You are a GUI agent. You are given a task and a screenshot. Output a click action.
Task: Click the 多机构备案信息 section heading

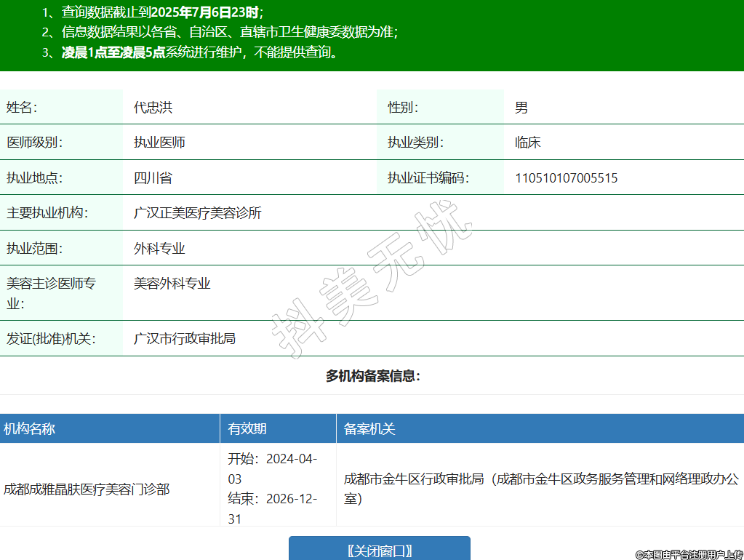click(x=372, y=376)
